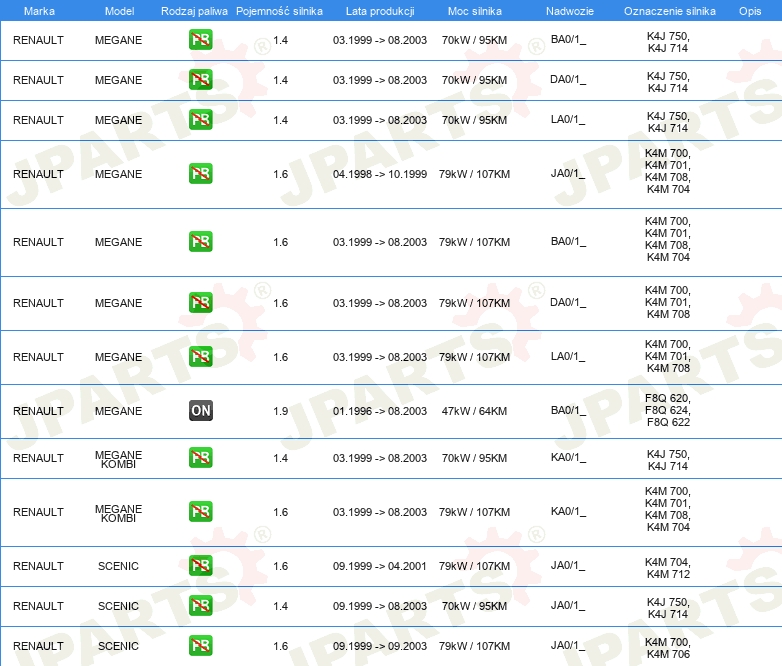Click PB fuel icon in MEGANE 1.4 DA0/1_ row
The height and width of the screenshot is (666, 782).
[200, 79]
